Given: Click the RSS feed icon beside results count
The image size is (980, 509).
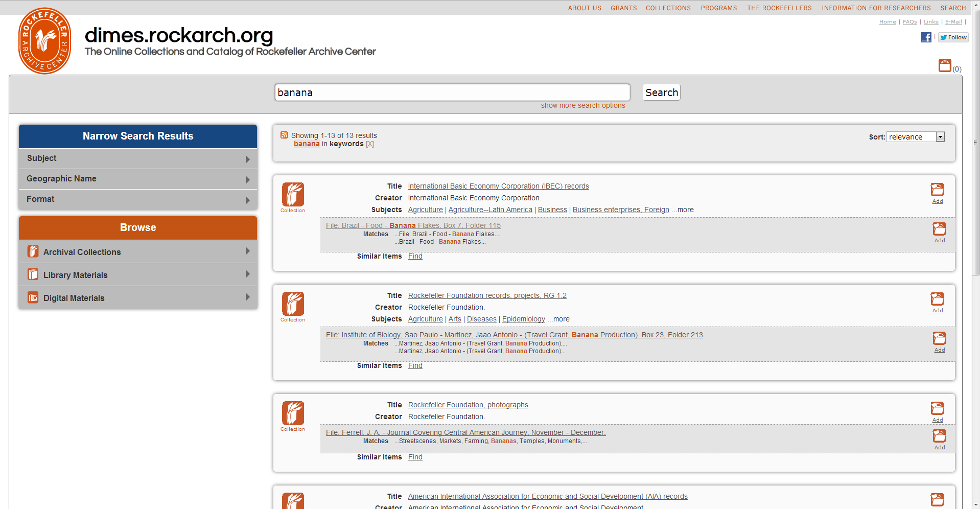Looking at the screenshot, I should click(x=284, y=135).
